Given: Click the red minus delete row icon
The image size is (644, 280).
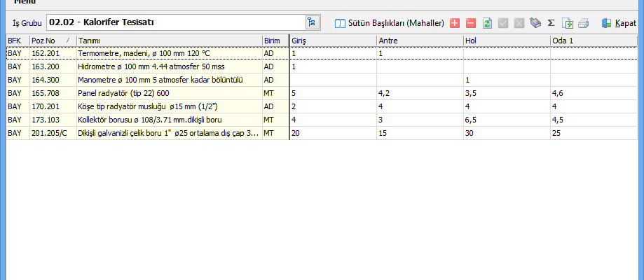Looking at the screenshot, I should 470,23.
